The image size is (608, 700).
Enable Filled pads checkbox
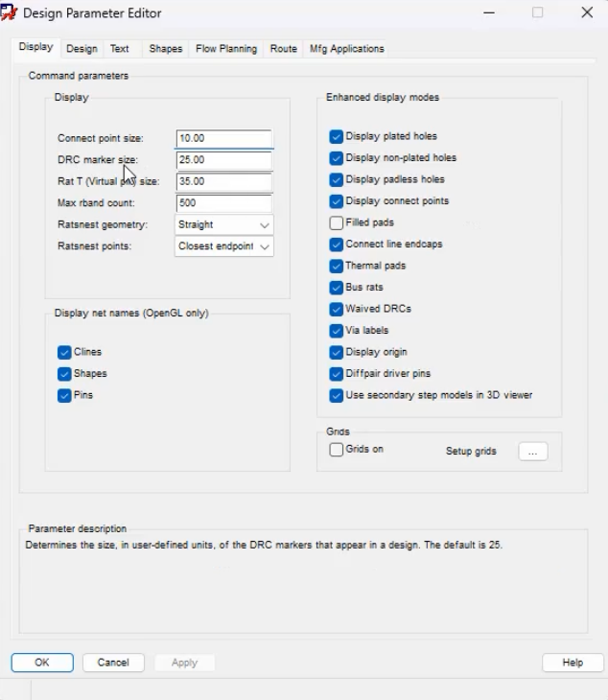[x=337, y=222]
